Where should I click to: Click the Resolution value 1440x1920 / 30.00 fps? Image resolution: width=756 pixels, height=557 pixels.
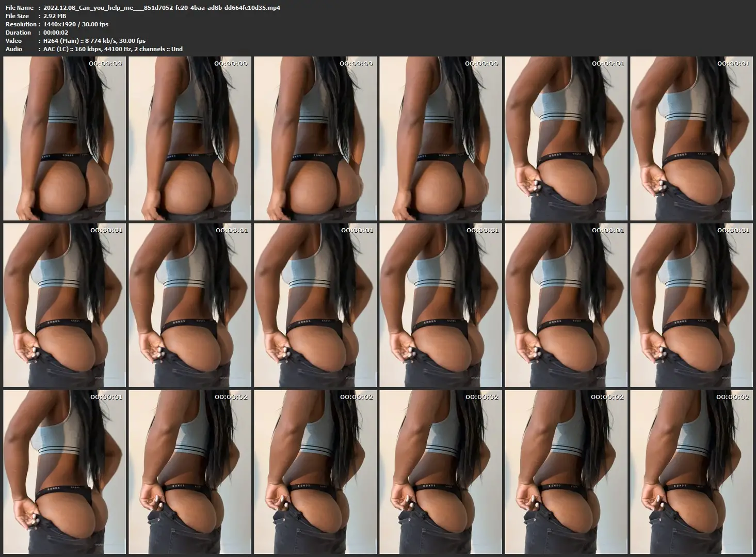coord(75,24)
